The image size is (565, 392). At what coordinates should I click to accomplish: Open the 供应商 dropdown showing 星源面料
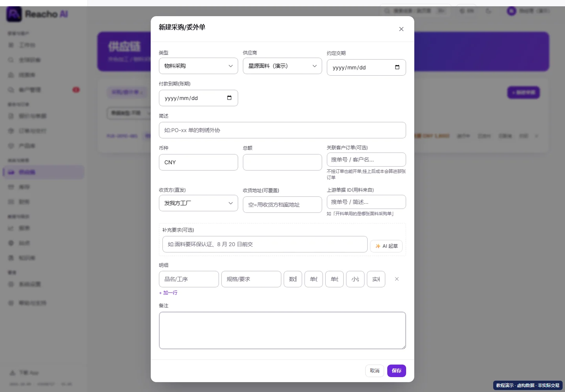(x=282, y=66)
